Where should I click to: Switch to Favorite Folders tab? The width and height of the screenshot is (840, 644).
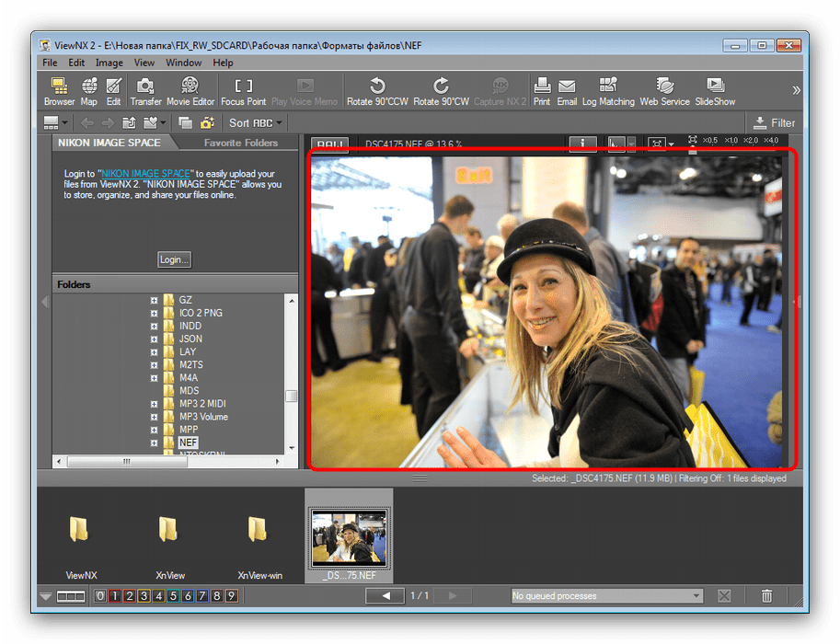pos(240,143)
